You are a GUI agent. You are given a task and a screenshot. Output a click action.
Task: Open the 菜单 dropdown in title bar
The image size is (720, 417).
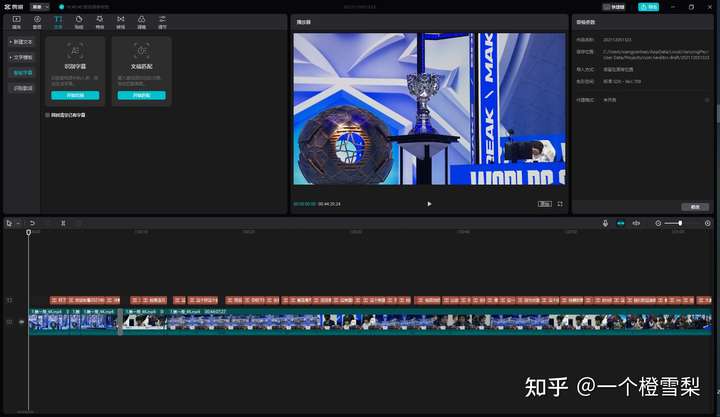[x=39, y=7]
